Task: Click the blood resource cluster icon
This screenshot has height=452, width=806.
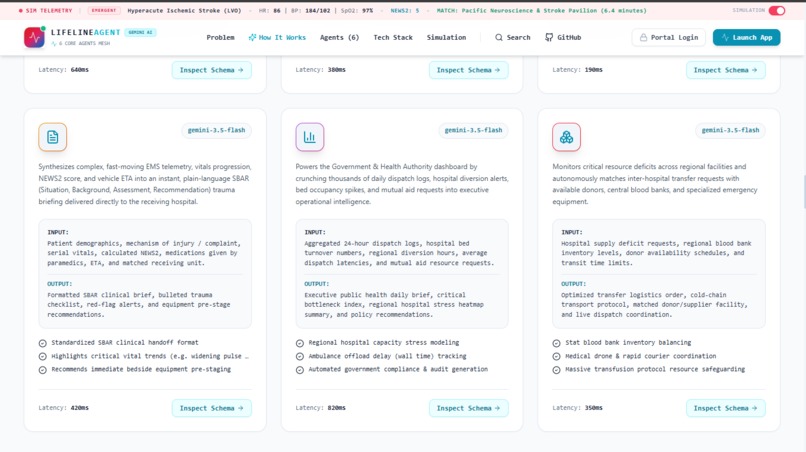Action: [566, 137]
